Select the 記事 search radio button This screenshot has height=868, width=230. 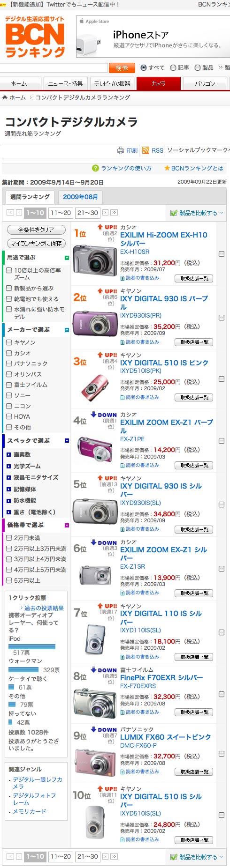173,68
